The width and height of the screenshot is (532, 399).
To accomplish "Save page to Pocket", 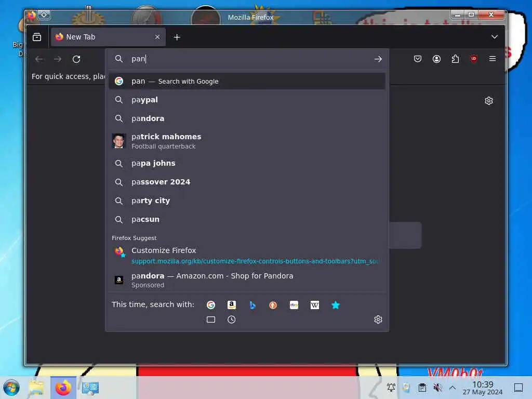I will (418, 59).
